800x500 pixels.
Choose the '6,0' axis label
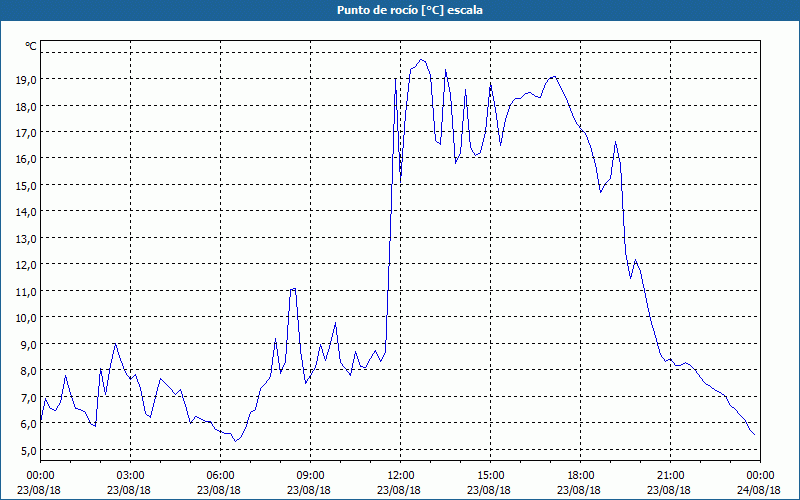pyautogui.click(x=29, y=423)
